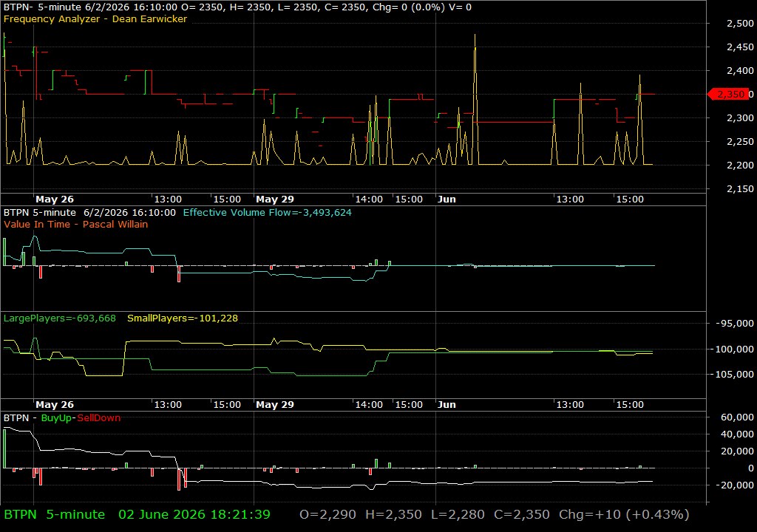Click 'May 26' on the lower time axis
The height and width of the screenshot is (532, 757).
point(55,405)
